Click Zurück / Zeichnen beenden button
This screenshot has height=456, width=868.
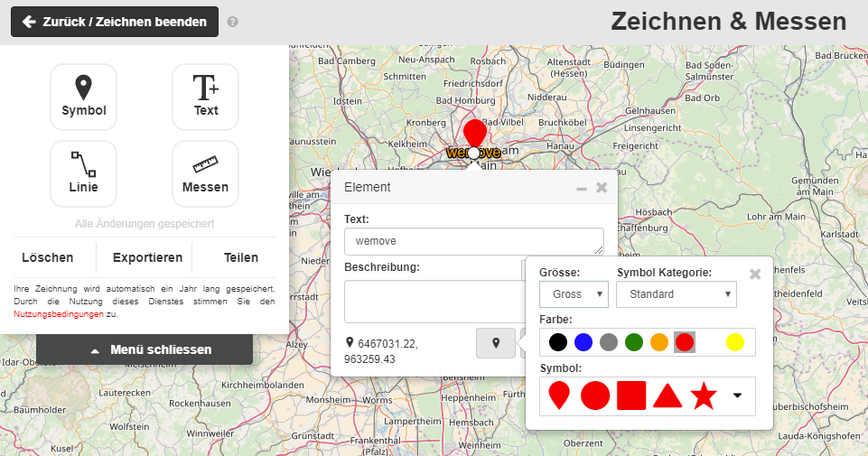point(115,22)
